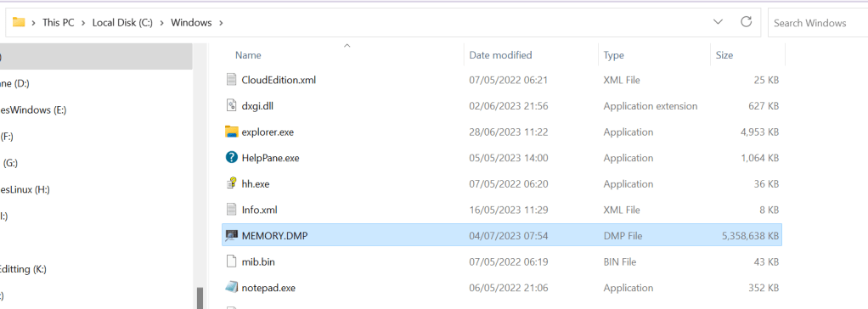Click the 02/06/2023 21:56 date
Image resolution: width=868 pixels, height=309 pixels.
508,106
